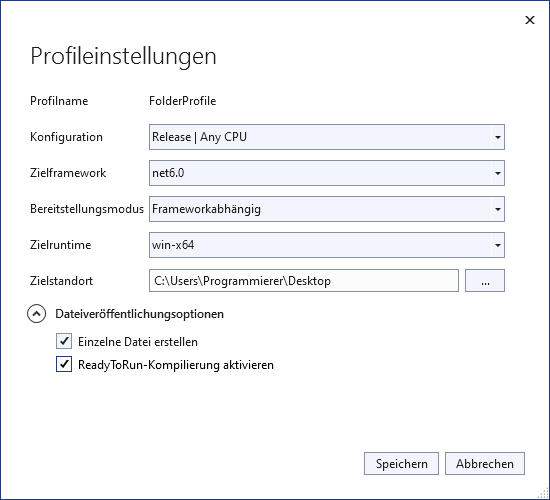The image size is (550, 500).
Task: Click the 'net6.0' framework value
Action: [168, 173]
